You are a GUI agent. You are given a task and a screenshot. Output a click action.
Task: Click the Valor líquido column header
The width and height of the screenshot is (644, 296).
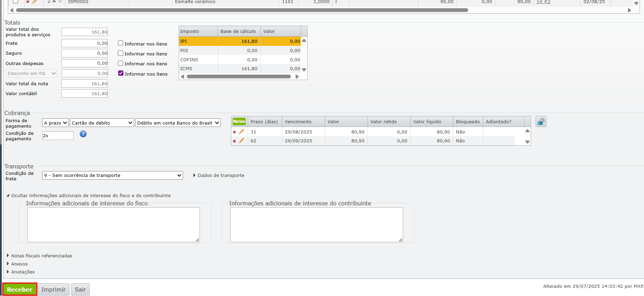tap(432, 121)
